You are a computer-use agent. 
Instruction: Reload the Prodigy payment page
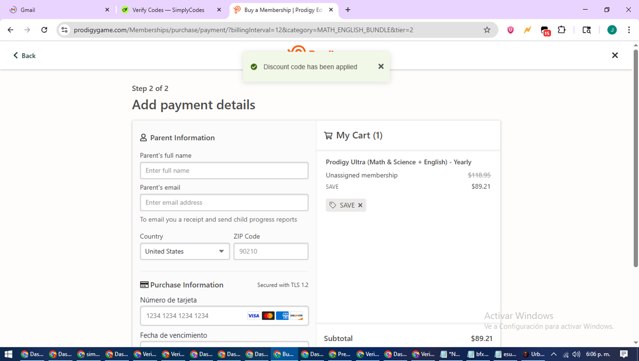(x=44, y=30)
